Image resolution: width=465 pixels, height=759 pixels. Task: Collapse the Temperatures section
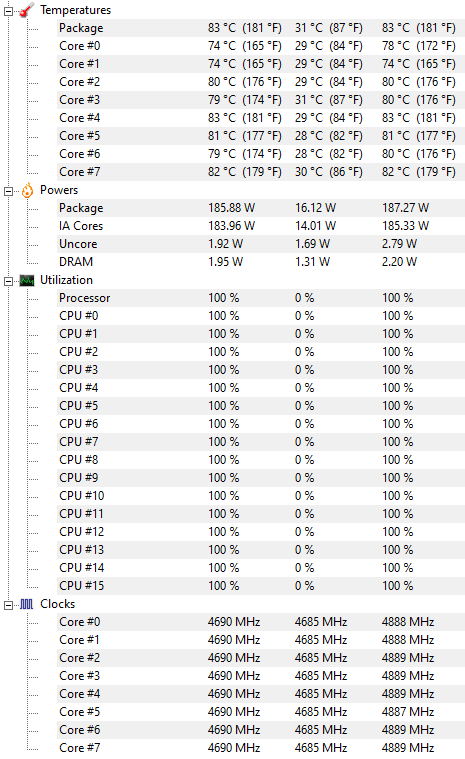[x=8, y=11]
